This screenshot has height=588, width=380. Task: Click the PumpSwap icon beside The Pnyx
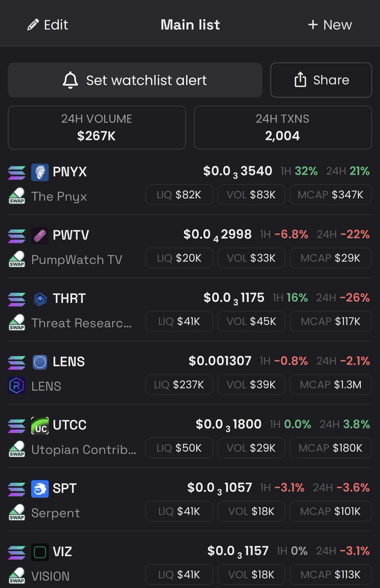[17, 196]
